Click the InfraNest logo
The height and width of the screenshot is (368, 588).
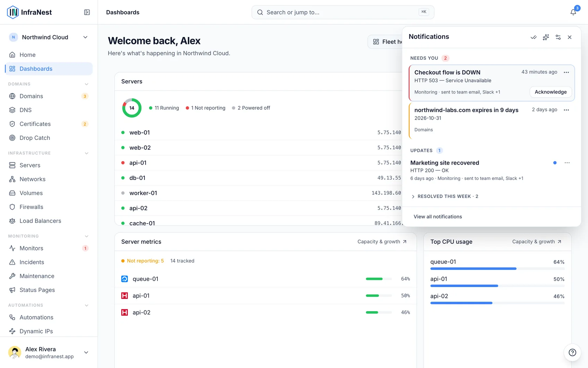[x=29, y=12]
